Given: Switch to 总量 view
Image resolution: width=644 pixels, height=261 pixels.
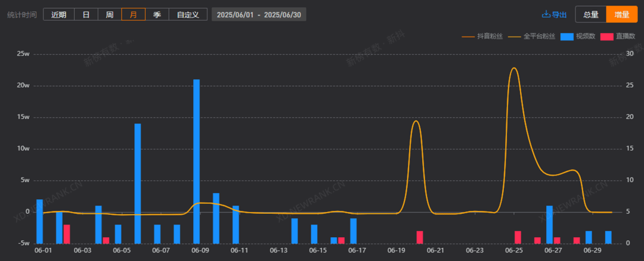Looking at the screenshot, I should coord(590,14).
